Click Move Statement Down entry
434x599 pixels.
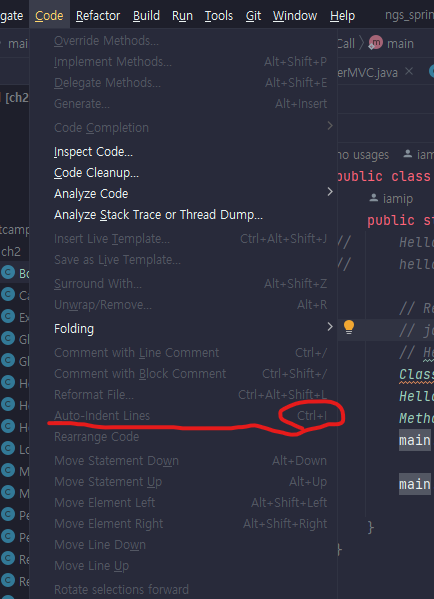tap(183, 461)
